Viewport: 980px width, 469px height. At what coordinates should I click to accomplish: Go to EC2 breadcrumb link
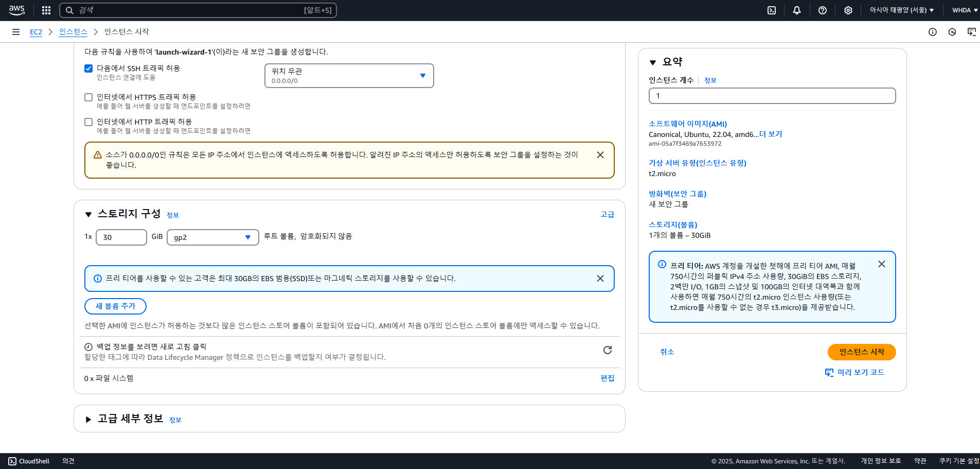36,32
